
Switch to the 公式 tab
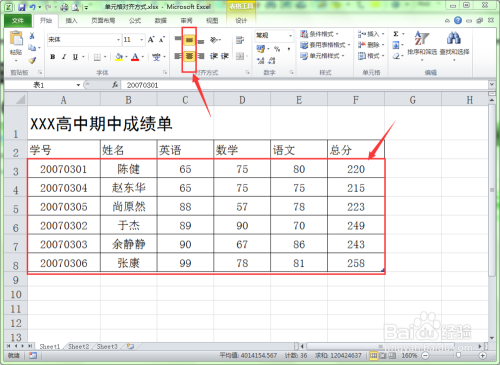pyautogui.click(x=135, y=21)
